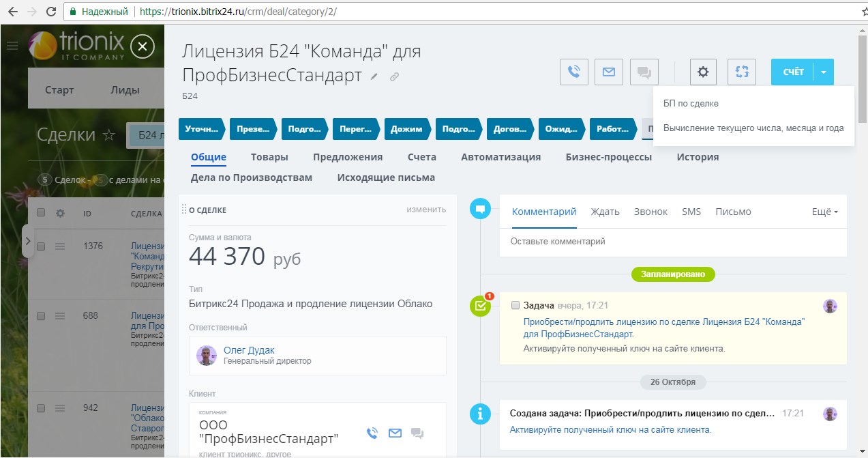
Task: Click the pencil icon to edit deal title
Action: pos(374,76)
